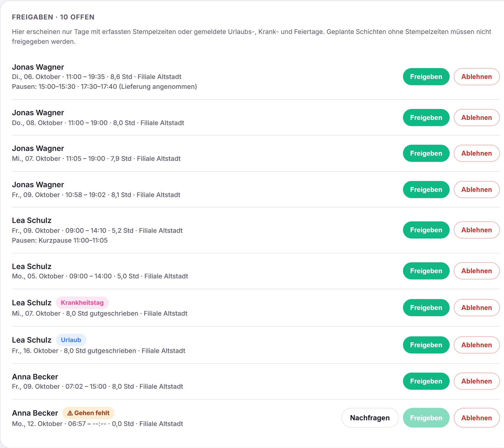Click 'Mi., 07. Oktober · 11:05 – 19:00' line
This screenshot has width=504, height=448.
(x=96, y=158)
